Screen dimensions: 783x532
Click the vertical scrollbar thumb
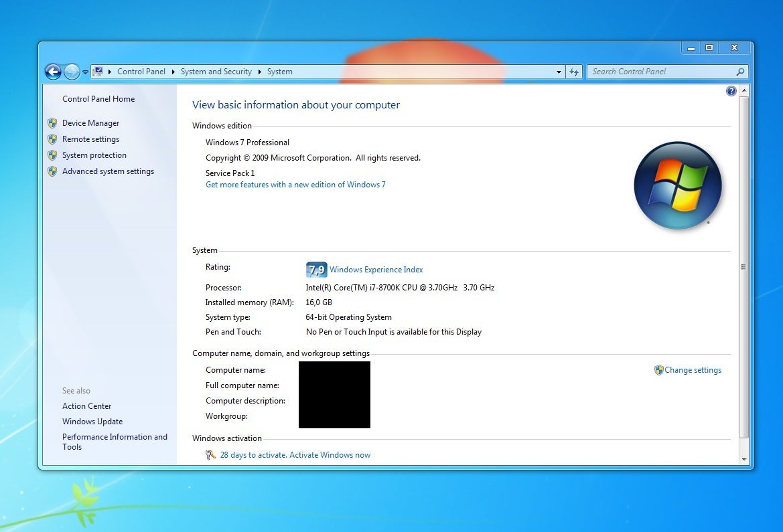(744, 267)
